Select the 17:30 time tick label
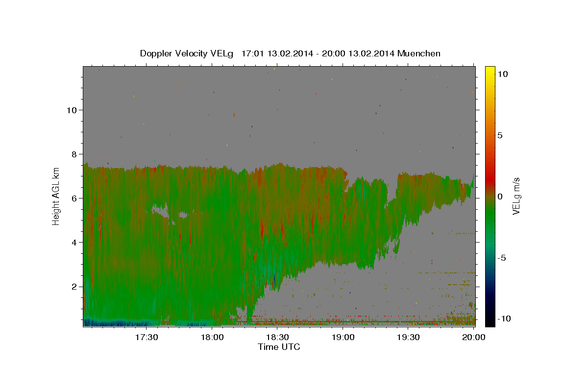The width and height of the screenshot is (588, 392). coord(147,337)
